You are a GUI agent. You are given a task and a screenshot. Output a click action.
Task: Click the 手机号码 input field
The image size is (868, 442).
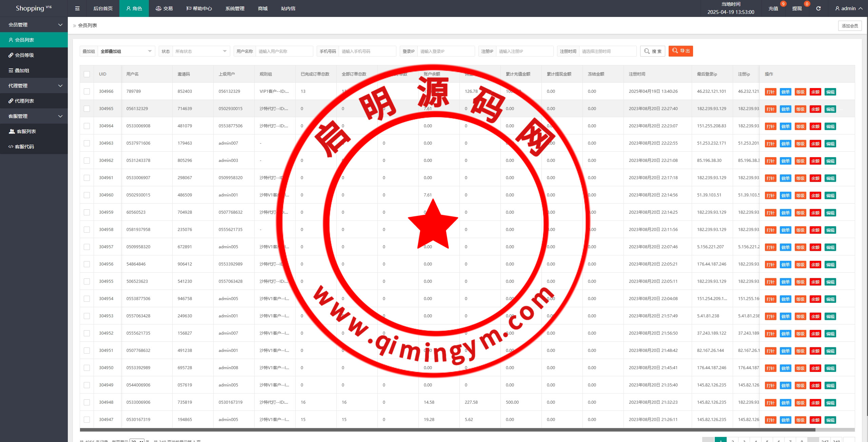tap(367, 51)
